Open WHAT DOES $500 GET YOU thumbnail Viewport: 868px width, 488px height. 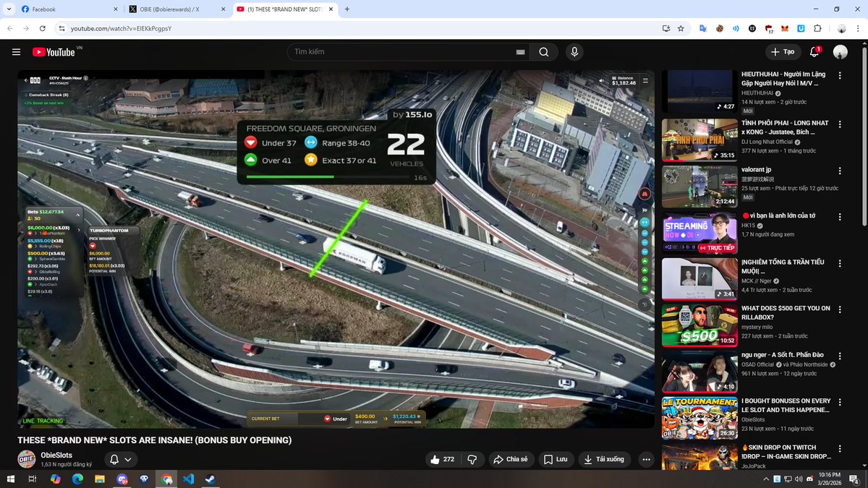tap(699, 325)
